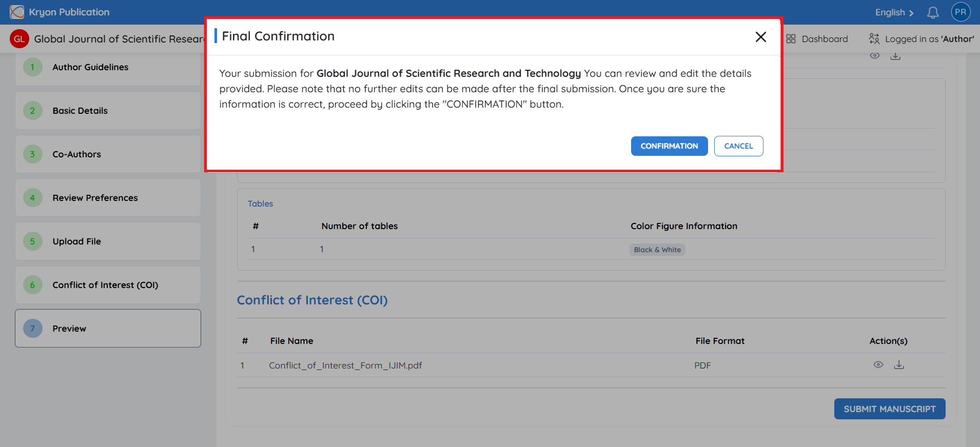This screenshot has width=980, height=447.
Task: Click the Dashboard grid icon
Action: [x=791, y=39]
